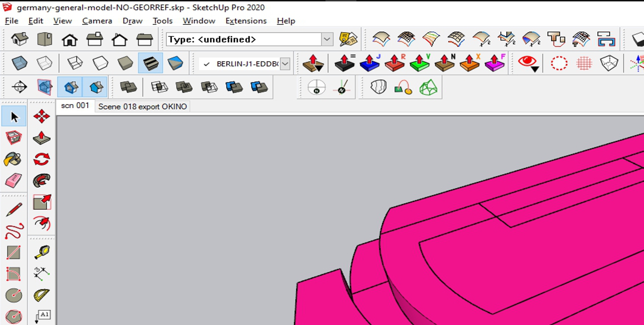The height and width of the screenshot is (325, 644).
Task: Expand the Type undefined dropdown arrow
Action: pos(327,39)
